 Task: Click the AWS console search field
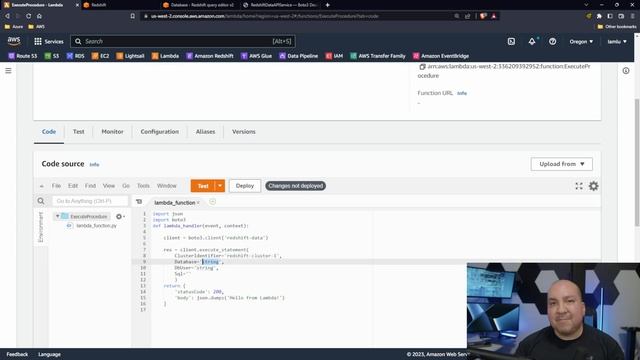coord(183,41)
